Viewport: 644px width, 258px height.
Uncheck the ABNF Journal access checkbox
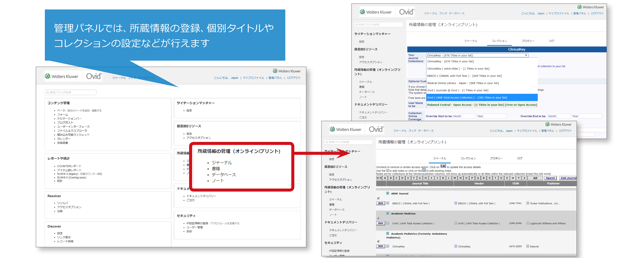click(378, 198)
